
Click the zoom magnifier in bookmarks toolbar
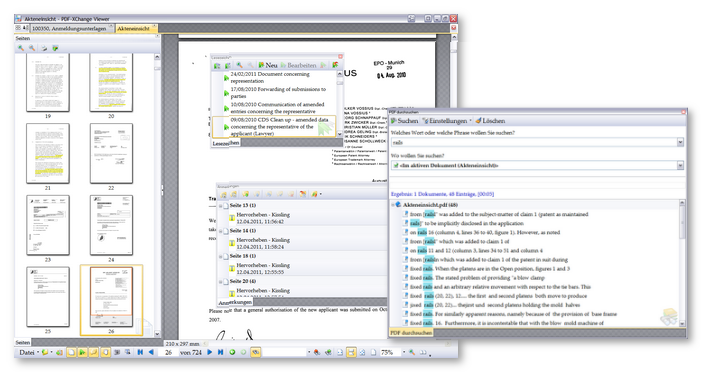click(x=240, y=65)
